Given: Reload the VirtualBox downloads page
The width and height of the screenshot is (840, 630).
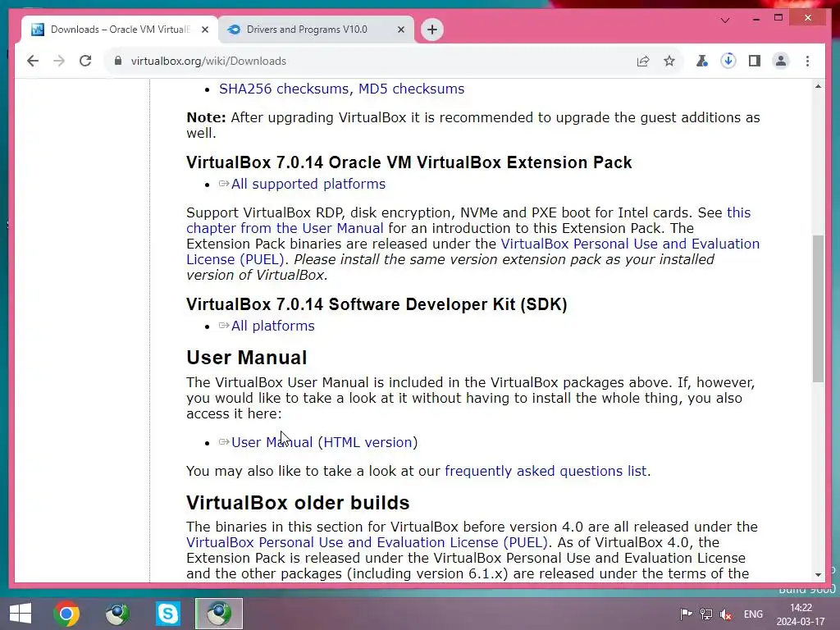Looking at the screenshot, I should [85, 61].
